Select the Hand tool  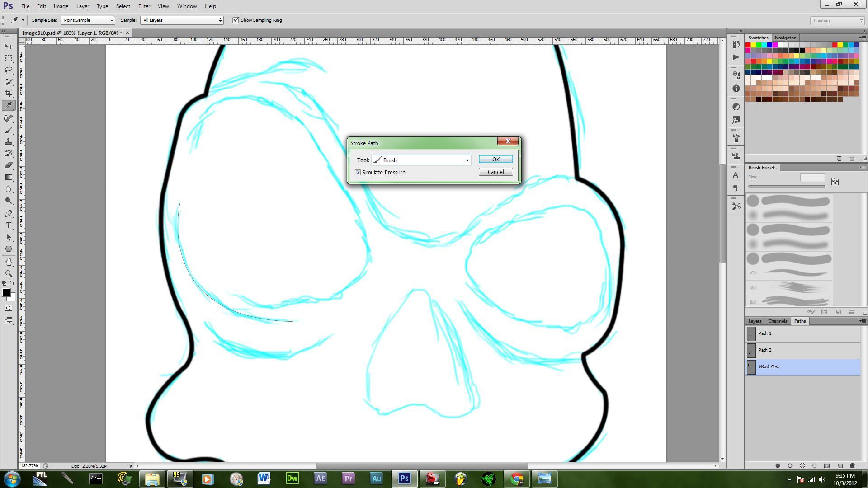[9, 262]
